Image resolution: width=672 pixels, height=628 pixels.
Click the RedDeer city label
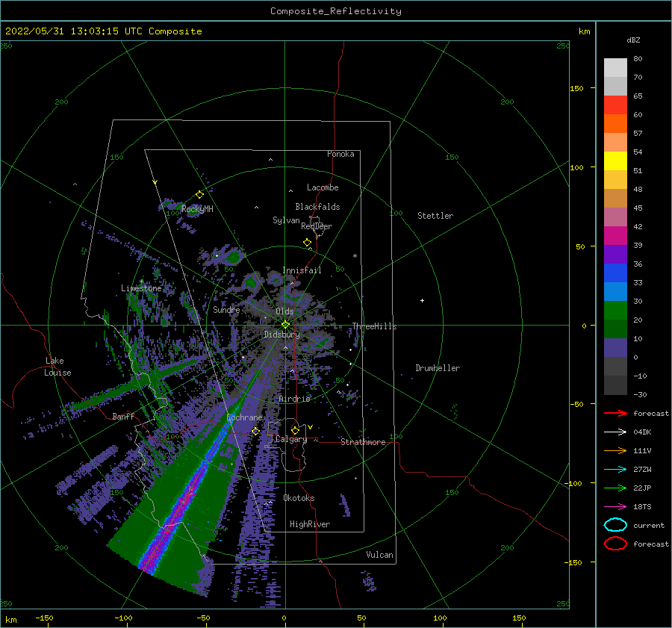point(317,226)
